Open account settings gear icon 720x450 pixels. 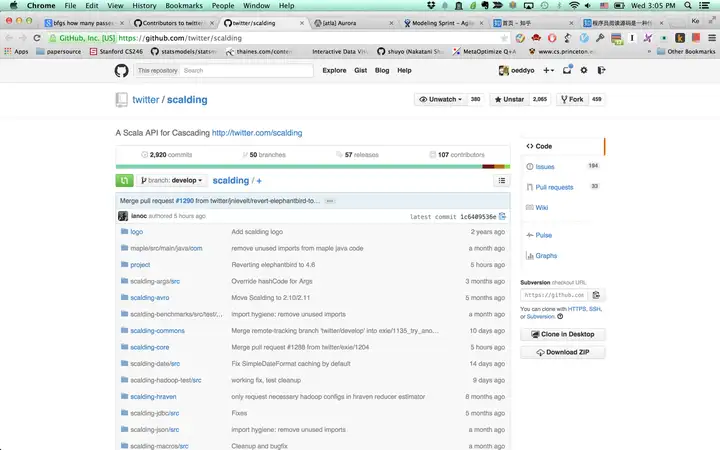coord(584,70)
